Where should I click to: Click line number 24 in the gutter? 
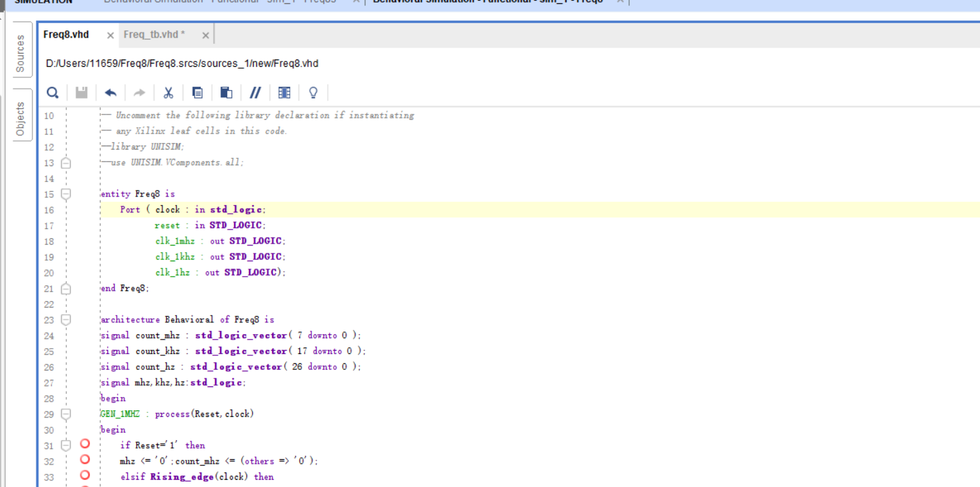point(49,336)
